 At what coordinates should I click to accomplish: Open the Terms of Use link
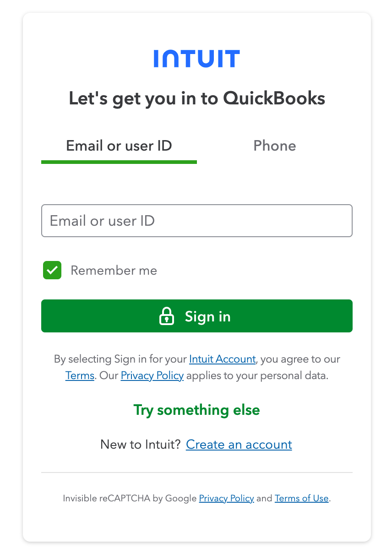301,498
